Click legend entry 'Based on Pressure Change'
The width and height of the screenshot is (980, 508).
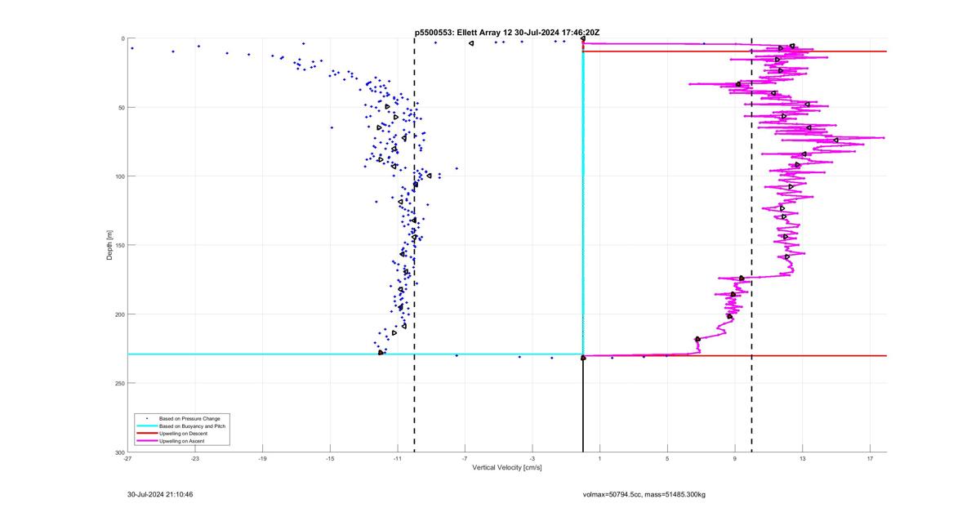[189, 418]
